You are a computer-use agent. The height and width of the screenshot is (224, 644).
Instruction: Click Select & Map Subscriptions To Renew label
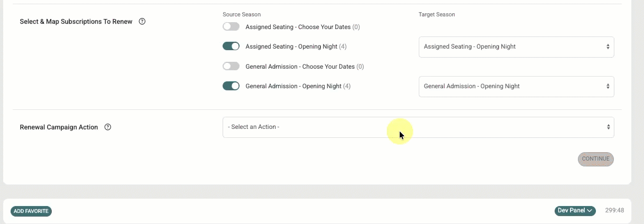tap(76, 22)
